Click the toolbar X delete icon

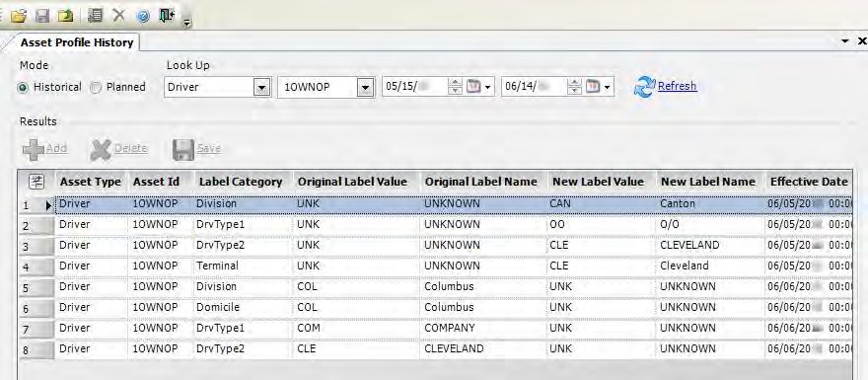click(118, 16)
